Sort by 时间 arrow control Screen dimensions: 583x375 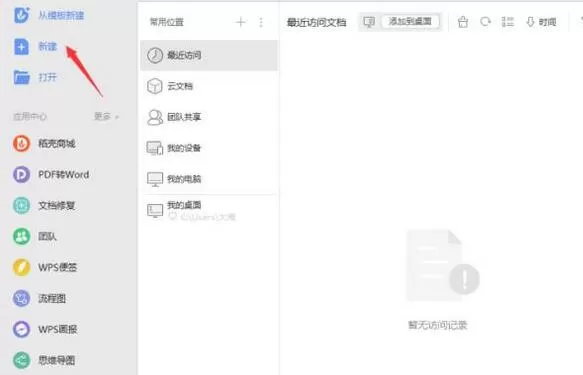coord(541,22)
